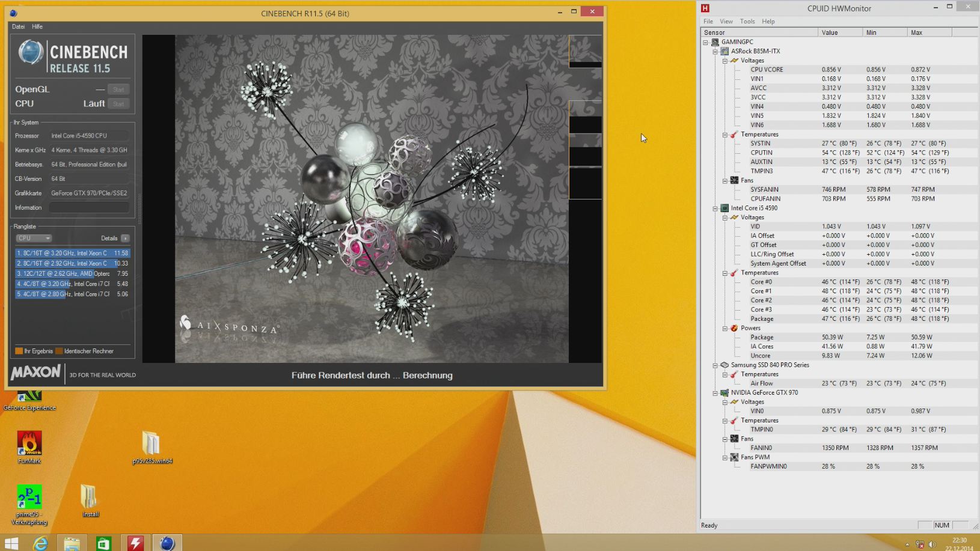Click the fan icon beside Fans under NVIDIA
This screenshot has width=980, height=551.
pyautogui.click(x=734, y=439)
